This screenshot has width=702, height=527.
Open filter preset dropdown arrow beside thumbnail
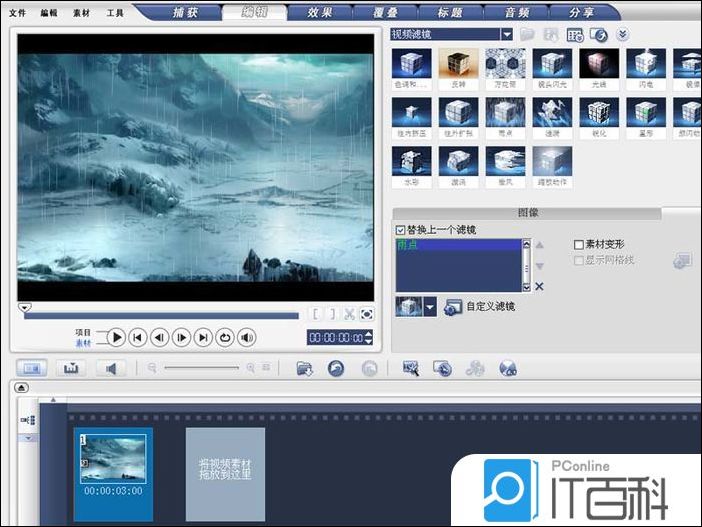pos(430,307)
